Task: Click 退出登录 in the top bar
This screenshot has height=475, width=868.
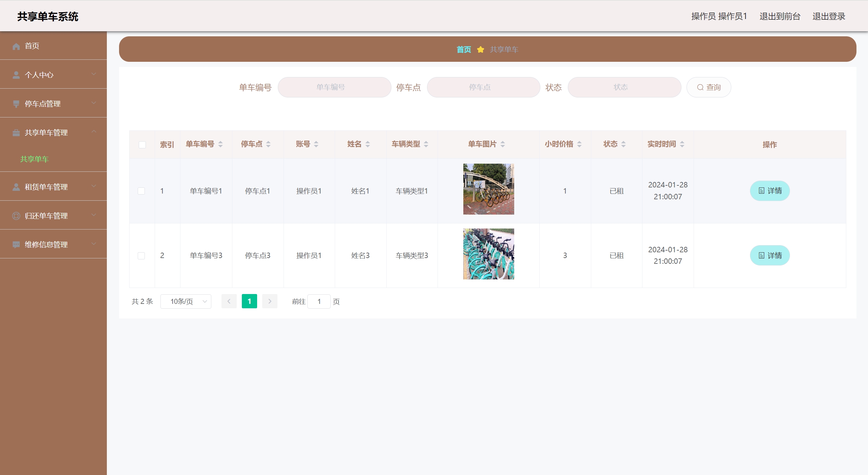Action: [x=828, y=16]
